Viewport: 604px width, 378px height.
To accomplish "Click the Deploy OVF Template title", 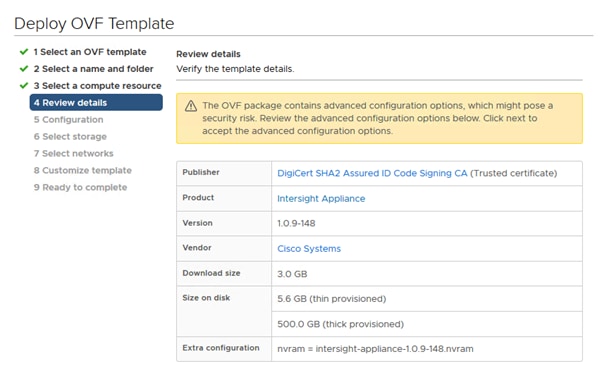I will 94,24.
